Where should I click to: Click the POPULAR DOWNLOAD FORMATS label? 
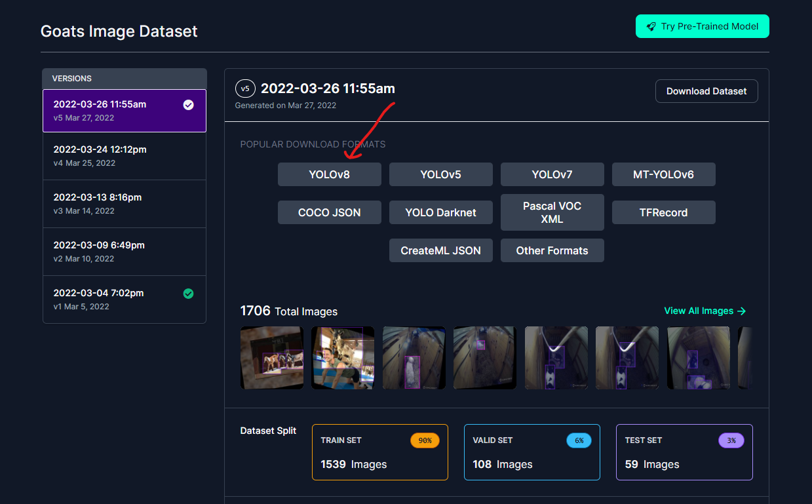313,144
